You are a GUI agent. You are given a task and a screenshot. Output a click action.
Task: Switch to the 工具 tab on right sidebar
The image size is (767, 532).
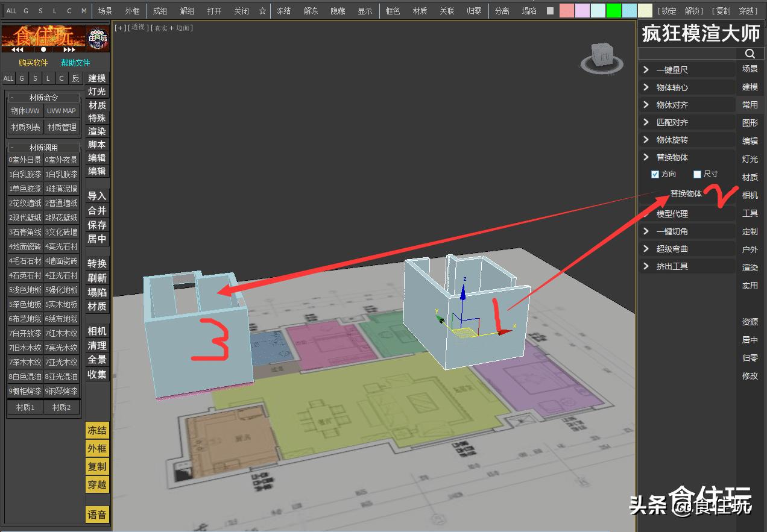[x=750, y=213]
